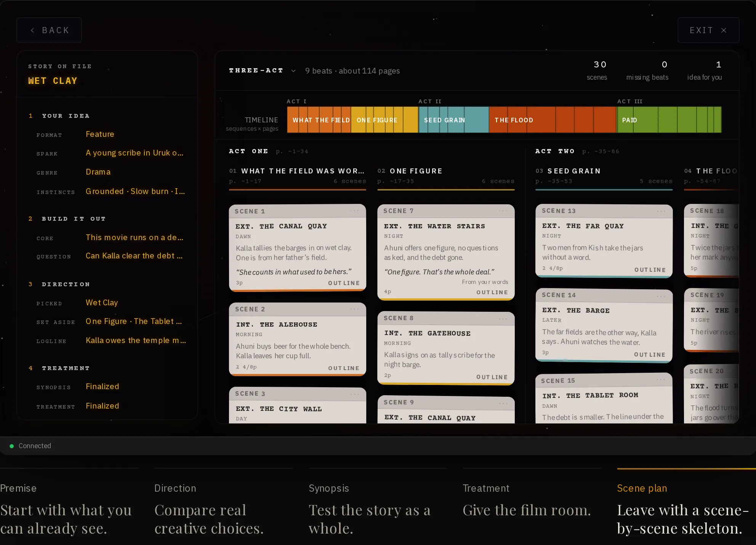Select WHAT THE FIELD timeline segment

319,120
